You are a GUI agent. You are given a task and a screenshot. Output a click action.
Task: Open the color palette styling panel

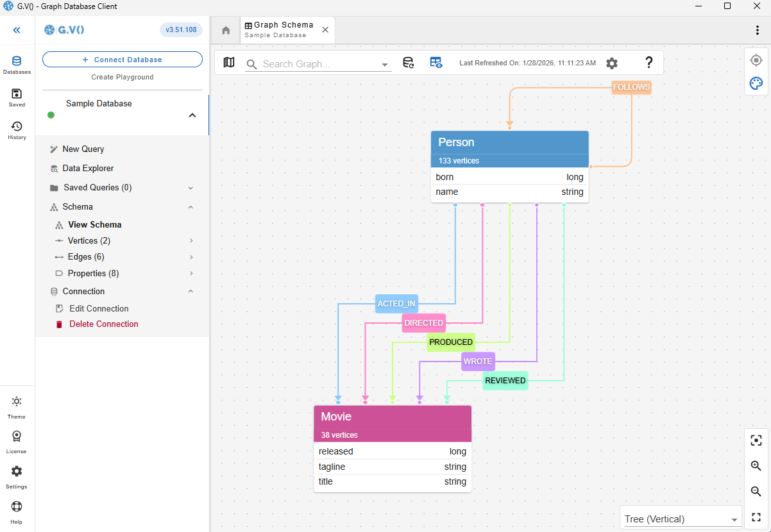(756, 83)
